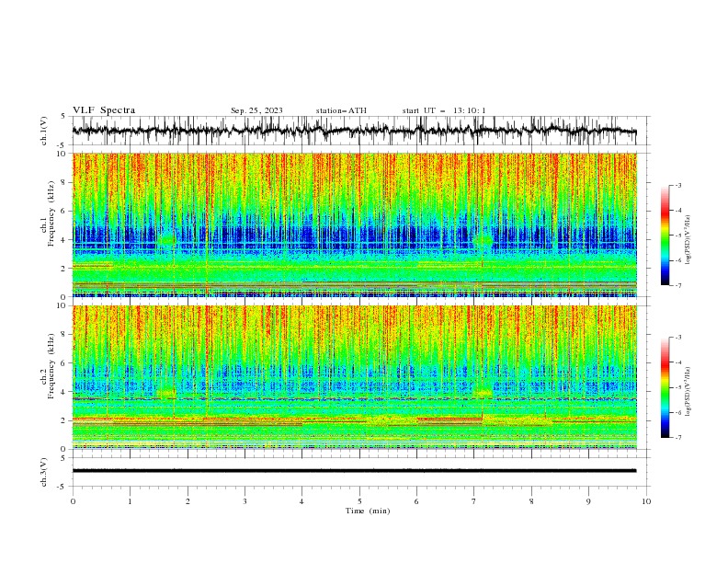Click time axis tick label '7'
This screenshot has height=563, width=728.
pos(474,501)
